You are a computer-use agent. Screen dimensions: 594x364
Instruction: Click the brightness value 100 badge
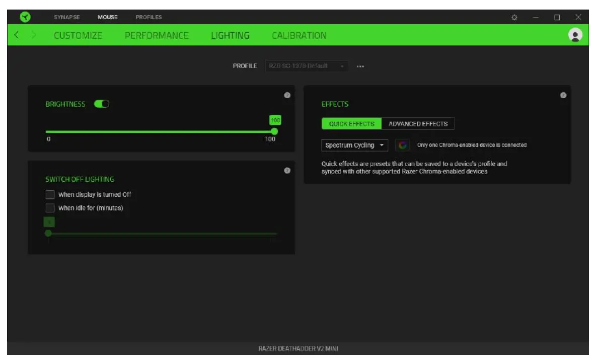coord(275,120)
